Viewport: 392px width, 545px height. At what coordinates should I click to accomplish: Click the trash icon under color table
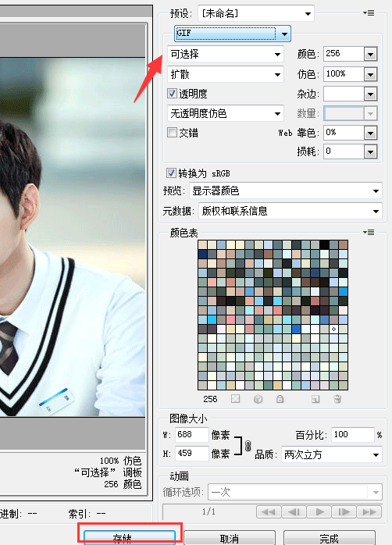[337, 399]
